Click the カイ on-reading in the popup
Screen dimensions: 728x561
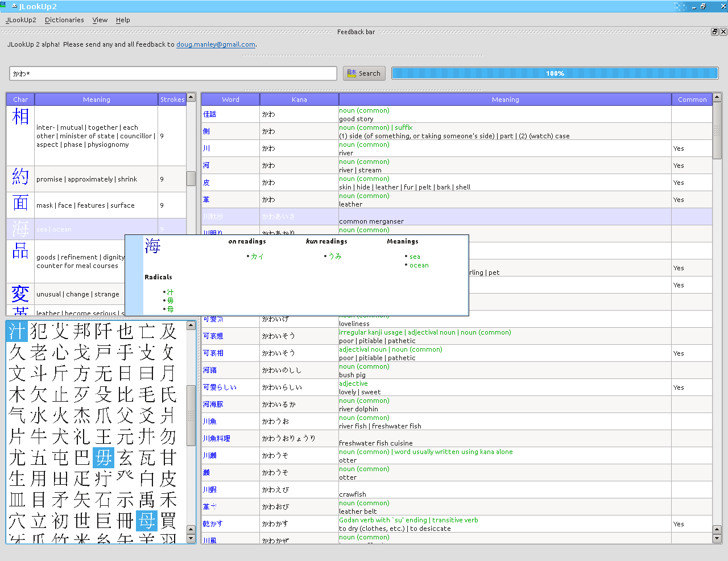point(257,257)
